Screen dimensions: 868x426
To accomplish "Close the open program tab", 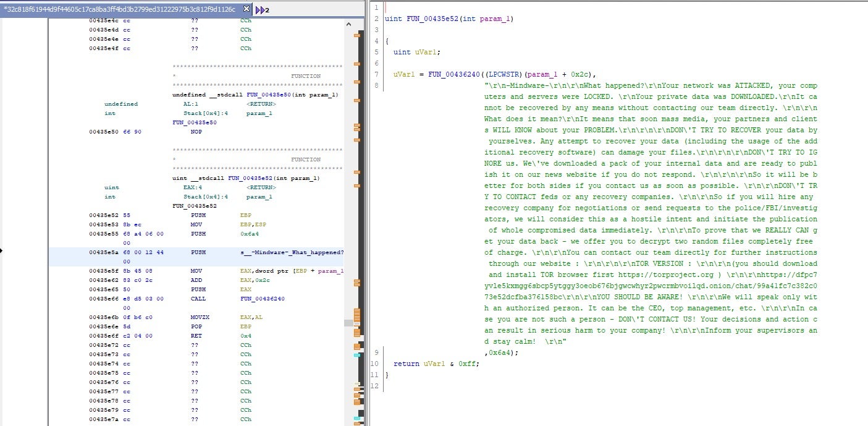I will (246, 9).
